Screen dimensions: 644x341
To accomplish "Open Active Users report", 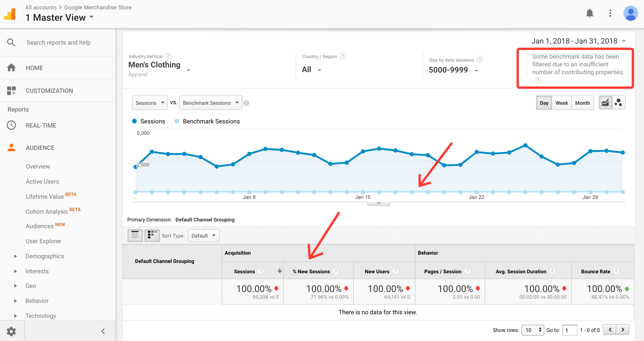I will click(42, 181).
